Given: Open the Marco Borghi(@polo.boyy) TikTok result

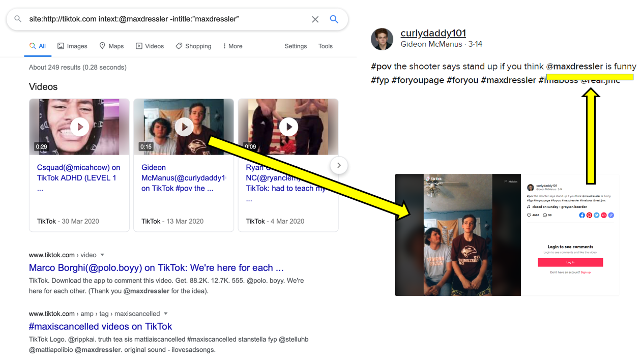Looking at the screenshot, I should tap(156, 268).
